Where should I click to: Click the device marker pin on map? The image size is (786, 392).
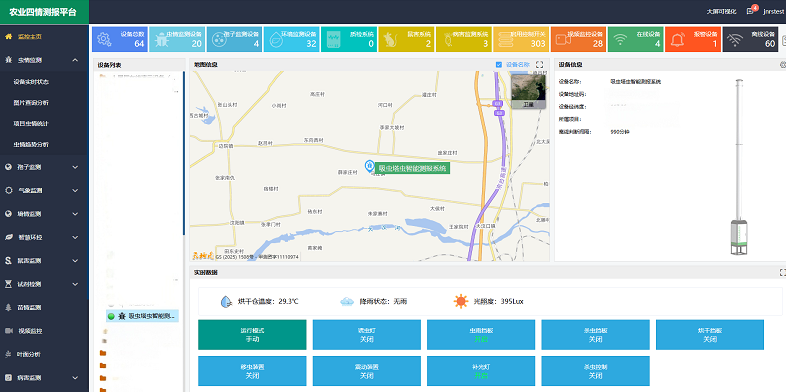369,165
